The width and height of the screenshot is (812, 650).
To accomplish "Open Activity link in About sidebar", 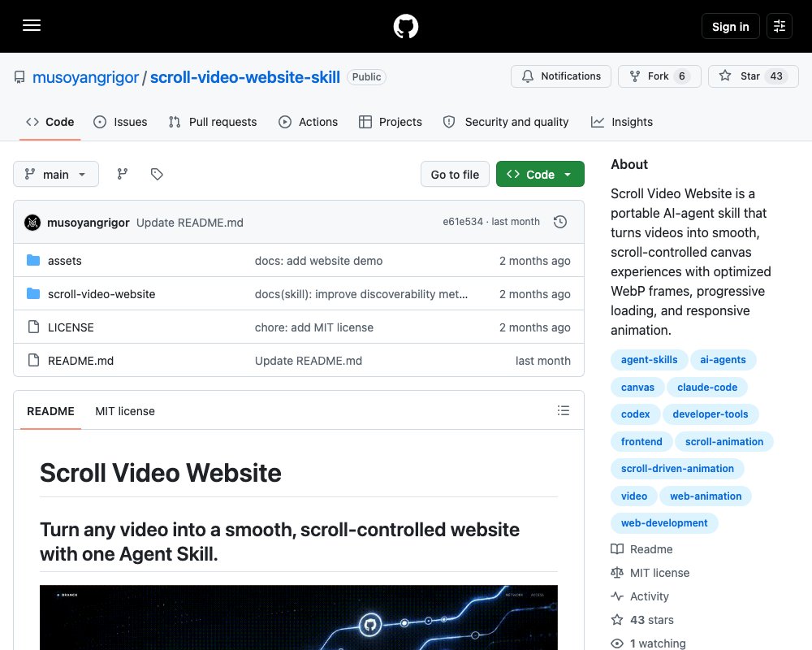I will click(640, 596).
